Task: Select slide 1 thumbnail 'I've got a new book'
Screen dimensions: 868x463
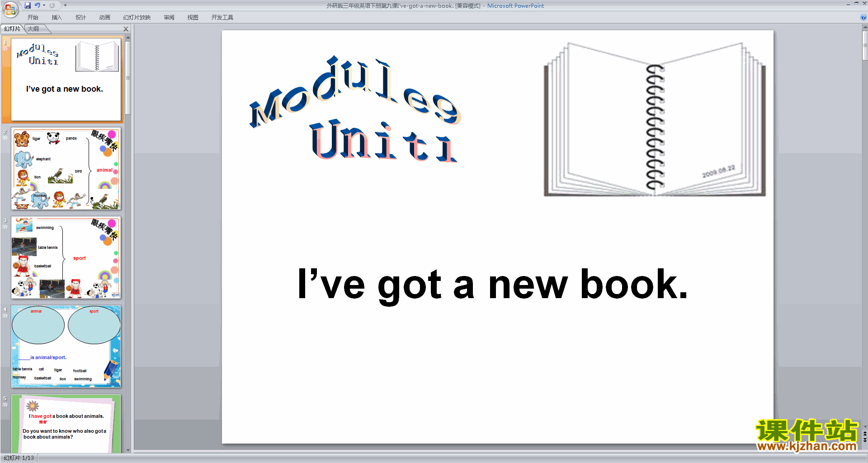Action: 66,80
